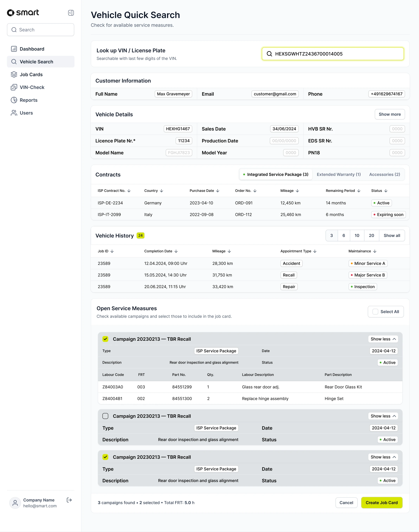The height and width of the screenshot is (532, 419).
Task: Collapse first campaign with Show less
Action: [383, 339]
